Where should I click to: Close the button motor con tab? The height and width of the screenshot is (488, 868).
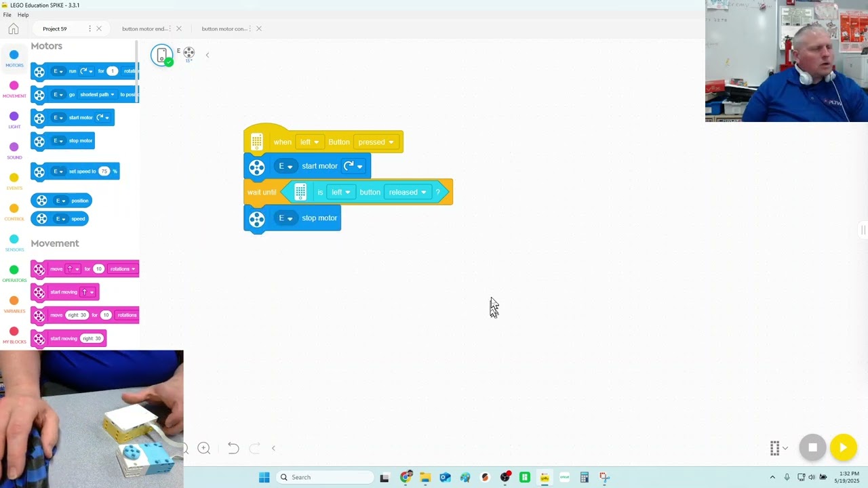click(x=259, y=28)
